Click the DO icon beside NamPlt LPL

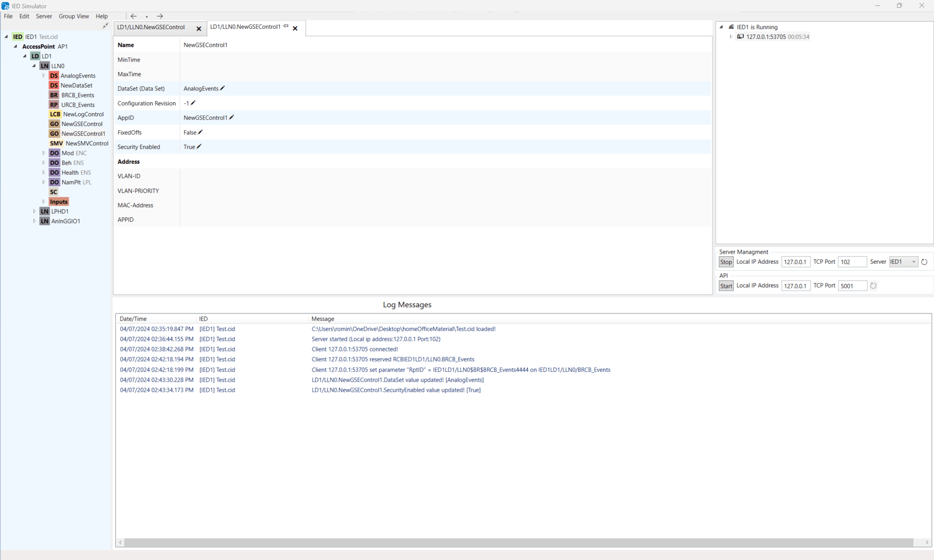[x=54, y=182]
